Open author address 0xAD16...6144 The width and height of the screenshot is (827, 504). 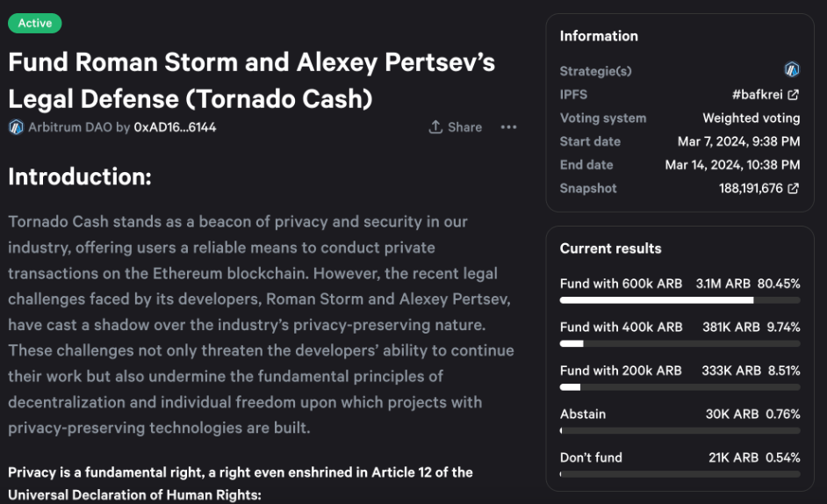[x=175, y=127]
